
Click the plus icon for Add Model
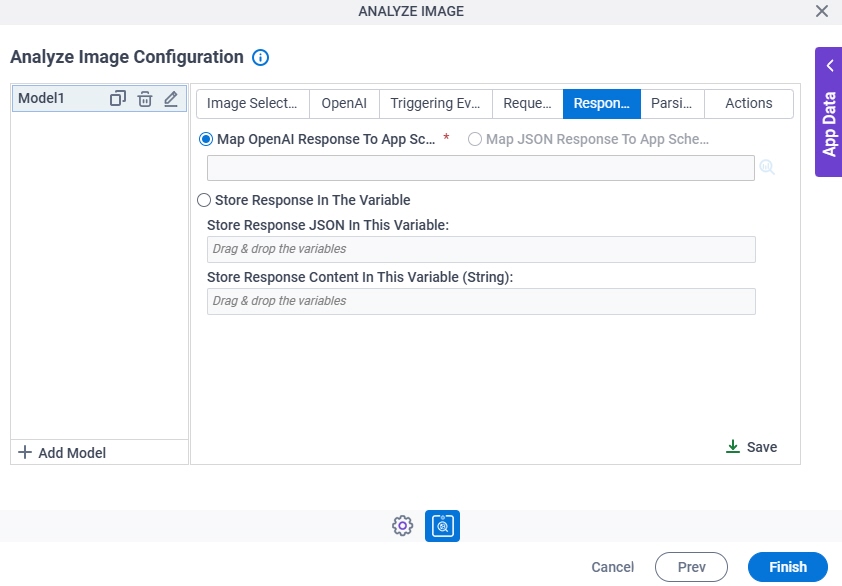(x=25, y=452)
